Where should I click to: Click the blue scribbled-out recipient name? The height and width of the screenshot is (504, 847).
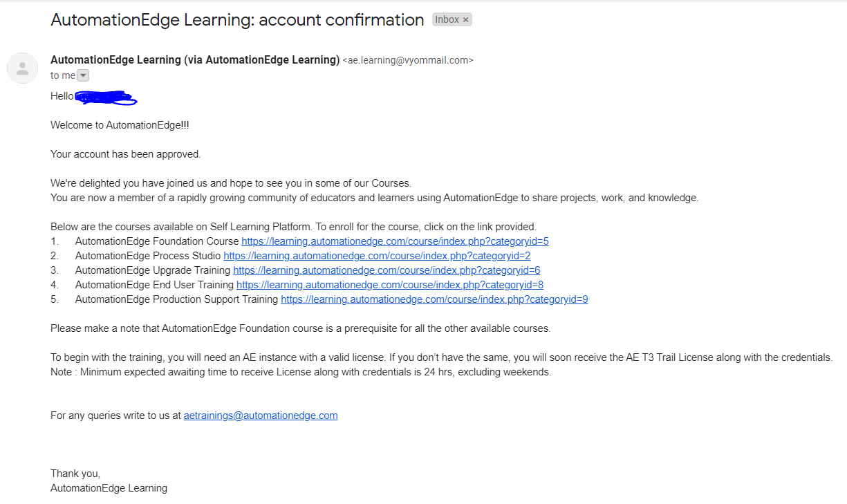pos(105,98)
